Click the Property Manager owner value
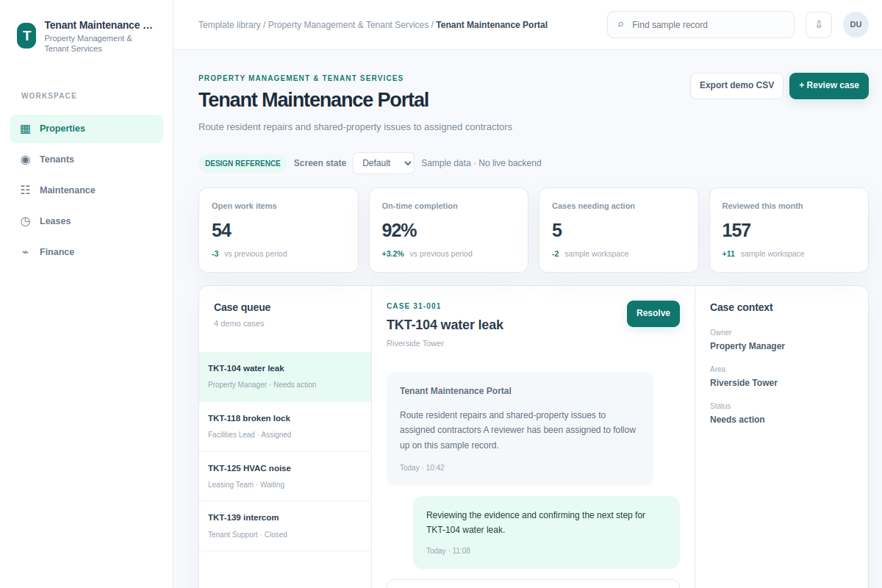Image resolution: width=882 pixels, height=588 pixels. [x=747, y=346]
